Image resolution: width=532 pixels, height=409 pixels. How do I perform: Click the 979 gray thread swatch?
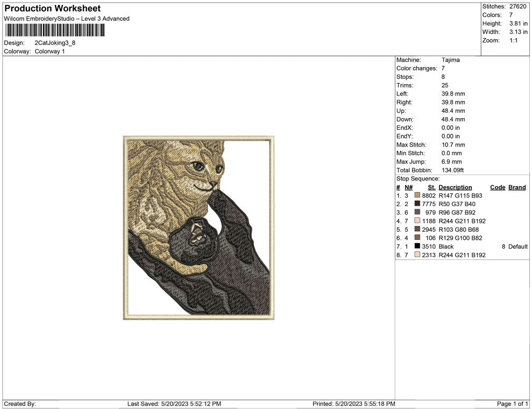pyautogui.click(x=418, y=212)
